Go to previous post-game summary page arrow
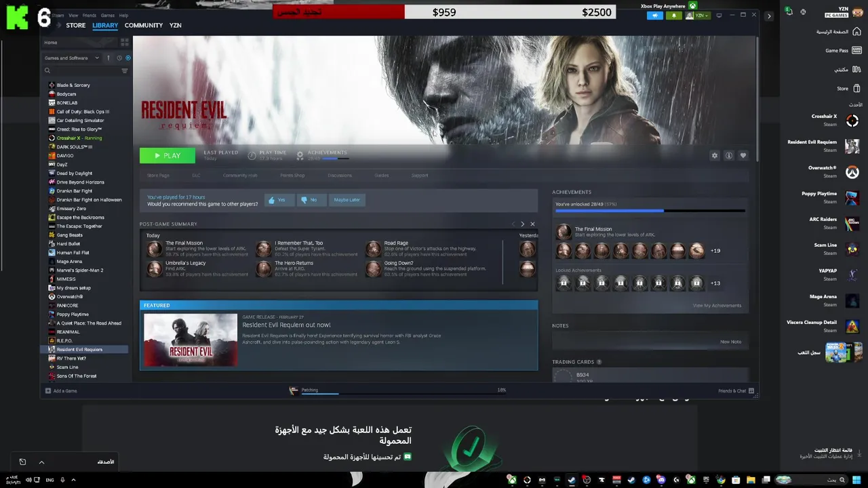The width and height of the screenshot is (868, 488). (x=513, y=224)
